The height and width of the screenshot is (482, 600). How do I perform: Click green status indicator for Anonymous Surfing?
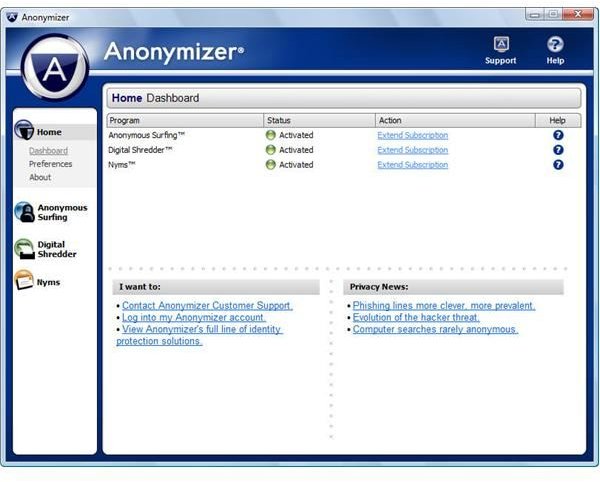(x=271, y=135)
